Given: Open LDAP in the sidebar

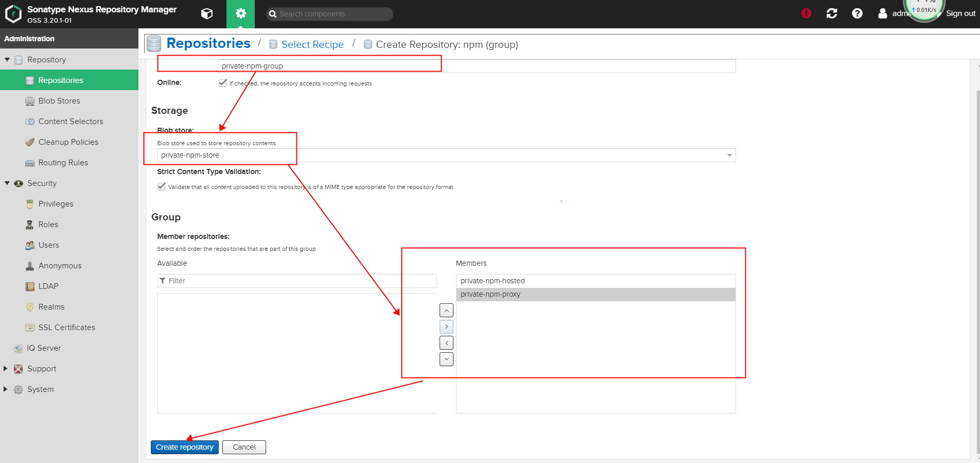Looking at the screenshot, I should pyautogui.click(x=69, y=286).
